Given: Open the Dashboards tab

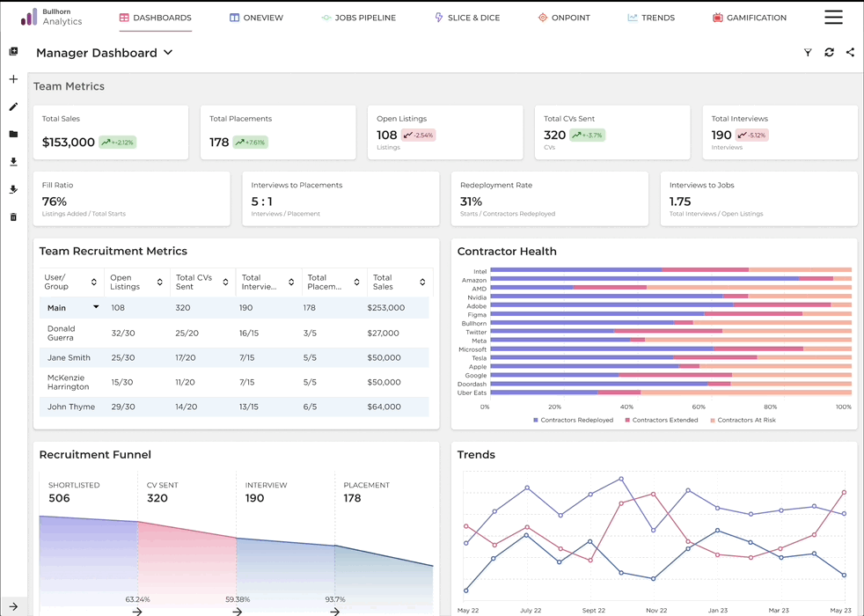Looking at the screenshot, I should click(x=156, y=18).
